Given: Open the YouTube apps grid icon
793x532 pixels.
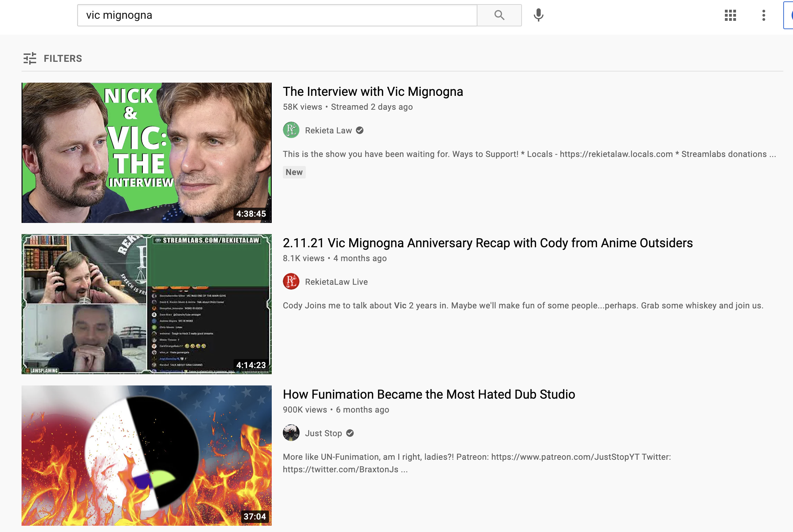Looking at the screenshot, I should coord(730,15).
